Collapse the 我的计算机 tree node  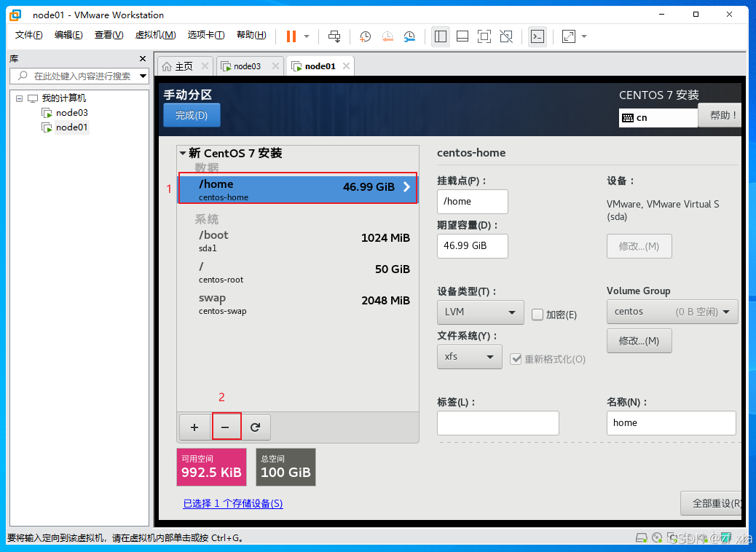tap(19, 98)
